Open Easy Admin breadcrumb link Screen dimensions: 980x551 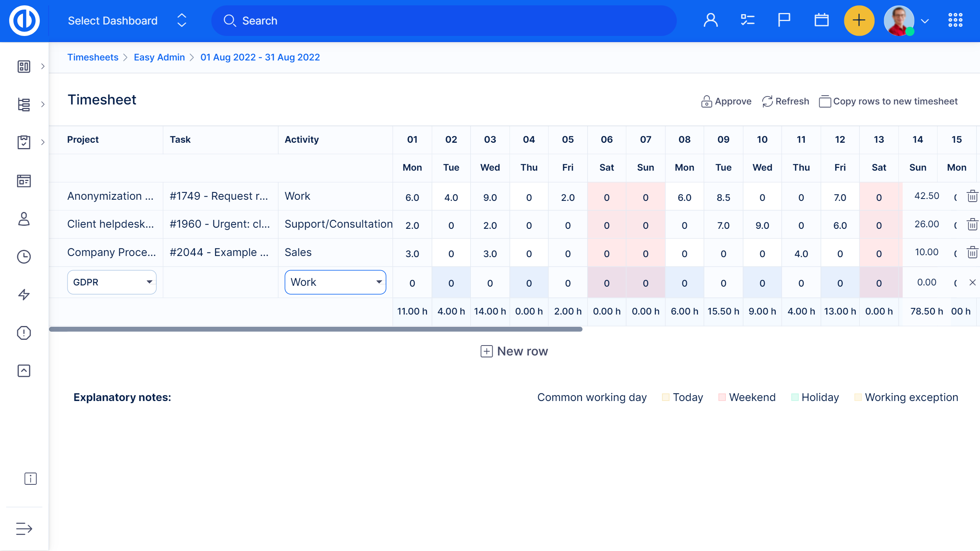(159, 57)
